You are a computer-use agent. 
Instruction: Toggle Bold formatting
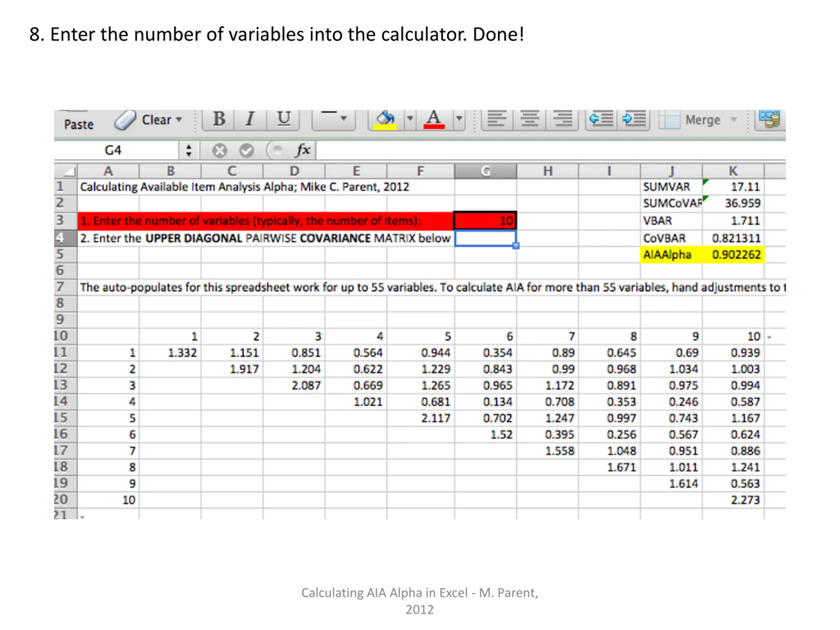click(x=219, y=119)
